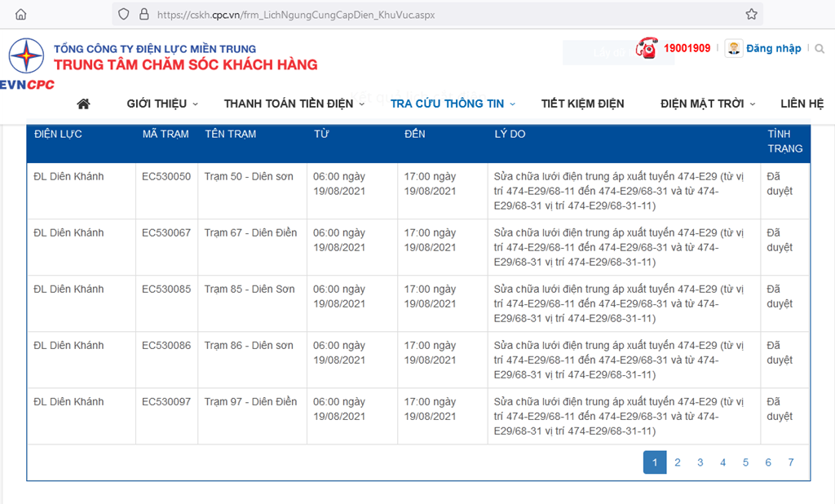Expand the Thanh Toán Tiền Điện dropdown

coord(294,104)
